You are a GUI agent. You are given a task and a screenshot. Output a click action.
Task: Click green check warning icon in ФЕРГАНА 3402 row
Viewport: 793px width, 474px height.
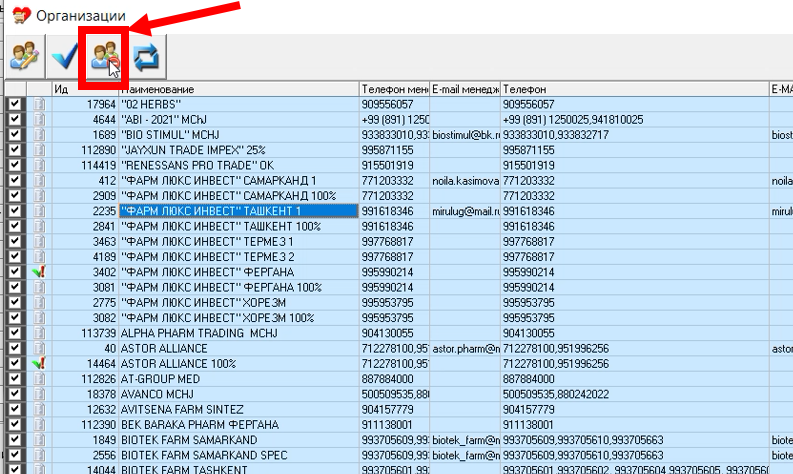(x=38, y=272)
